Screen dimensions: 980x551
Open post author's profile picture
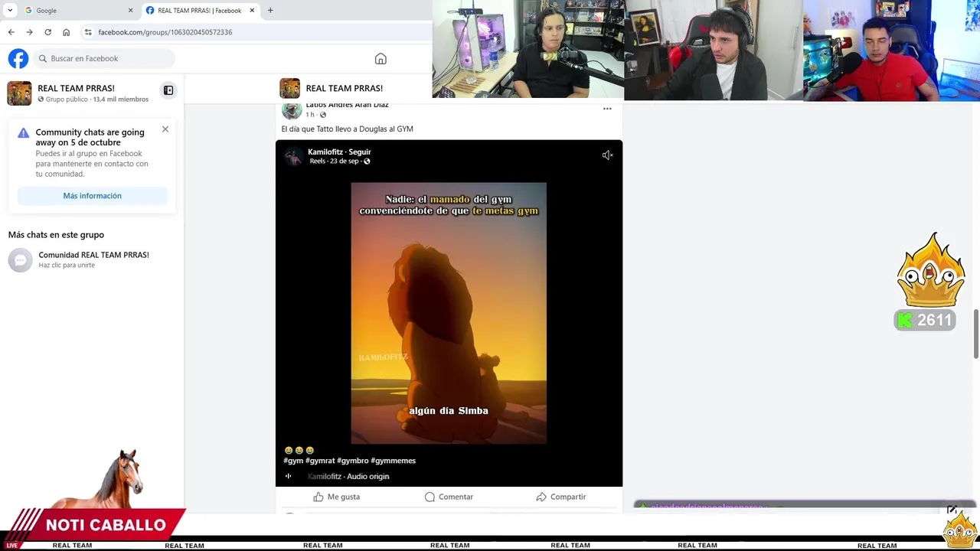(292, 110)
